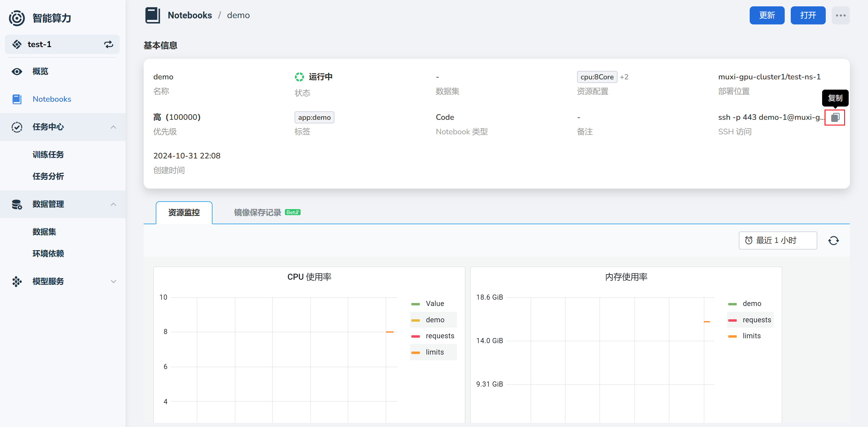Click the app:demo label tag
Image resolution: width=868 pixels, height=427 pixels.
(314, 118)
